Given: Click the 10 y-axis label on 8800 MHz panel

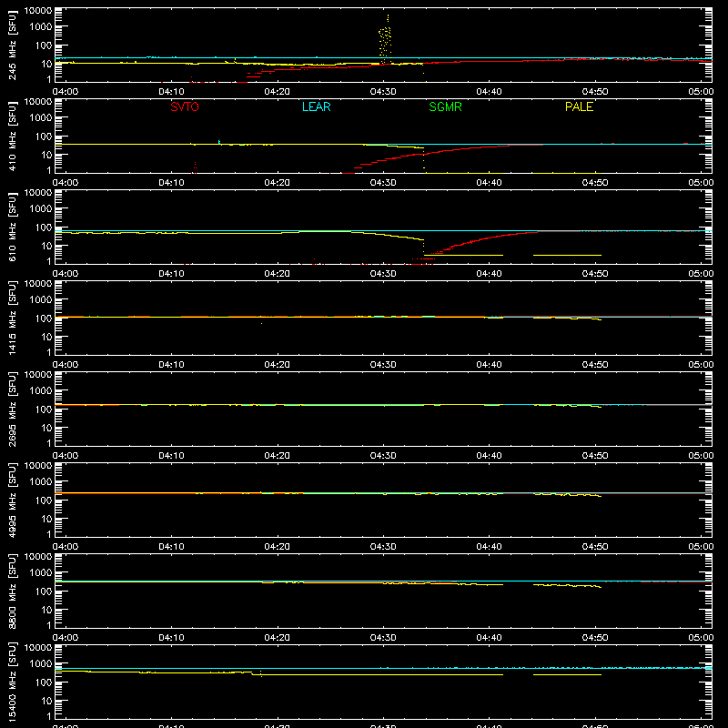Looking at the screenshot, I should tap(46, 610).
